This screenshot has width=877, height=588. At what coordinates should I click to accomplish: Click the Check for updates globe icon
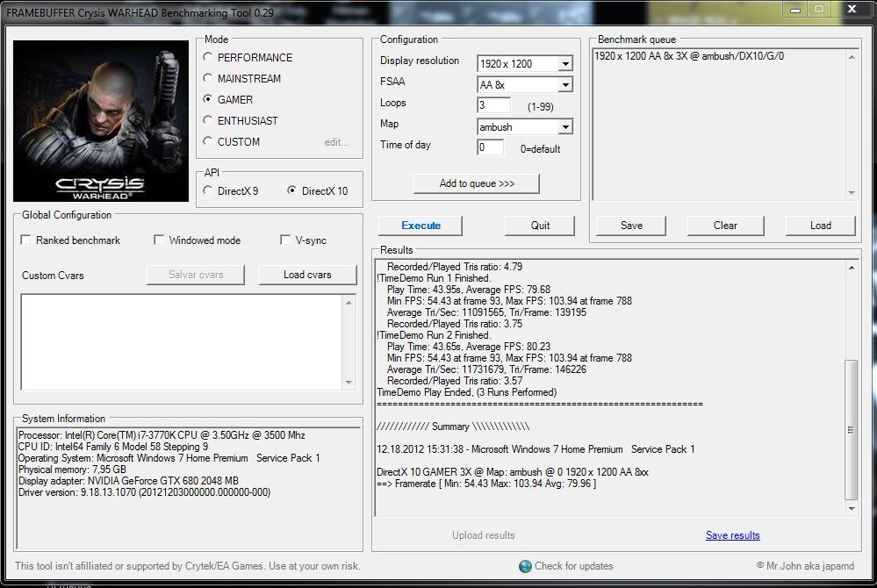[525, 566]
